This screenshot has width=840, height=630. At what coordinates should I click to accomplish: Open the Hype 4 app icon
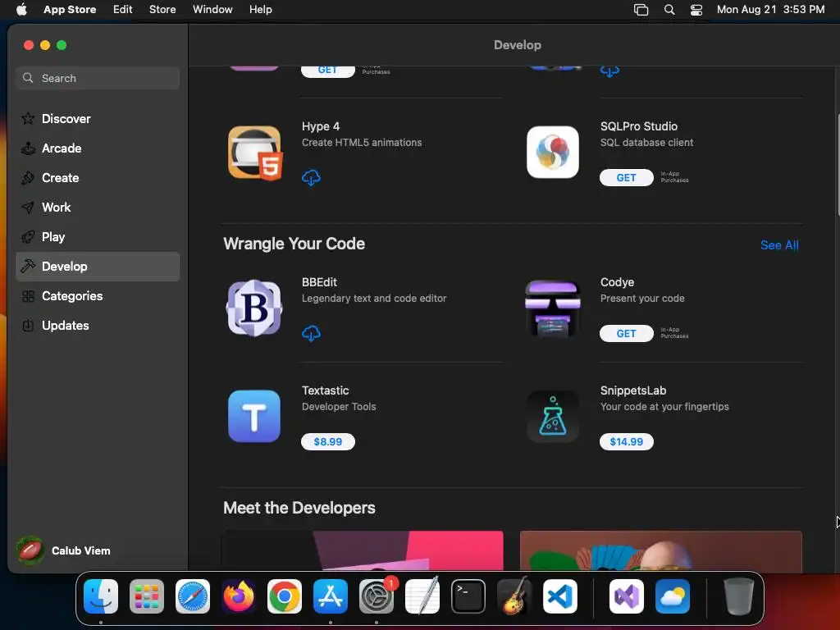point(254,153)
